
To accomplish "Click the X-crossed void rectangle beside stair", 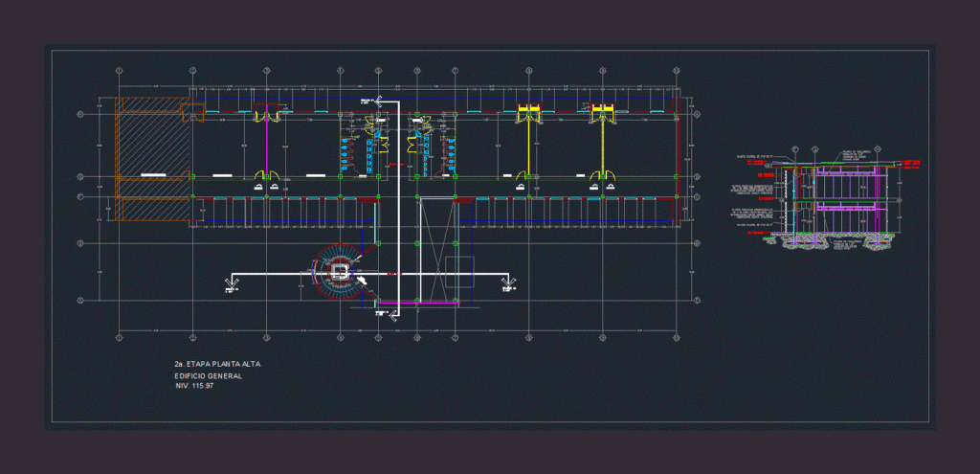I will click(438, 250).
